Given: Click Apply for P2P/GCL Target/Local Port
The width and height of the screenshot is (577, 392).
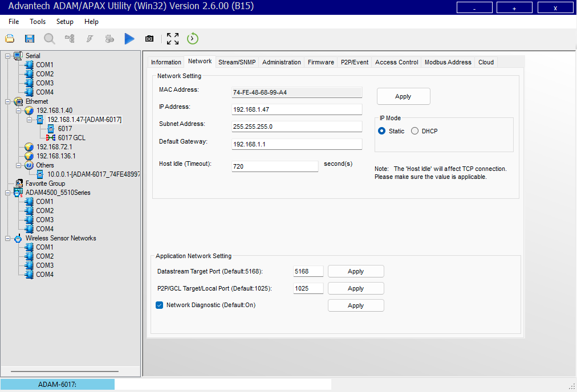Looking at the screenshot, I should [x=356, y=288].
